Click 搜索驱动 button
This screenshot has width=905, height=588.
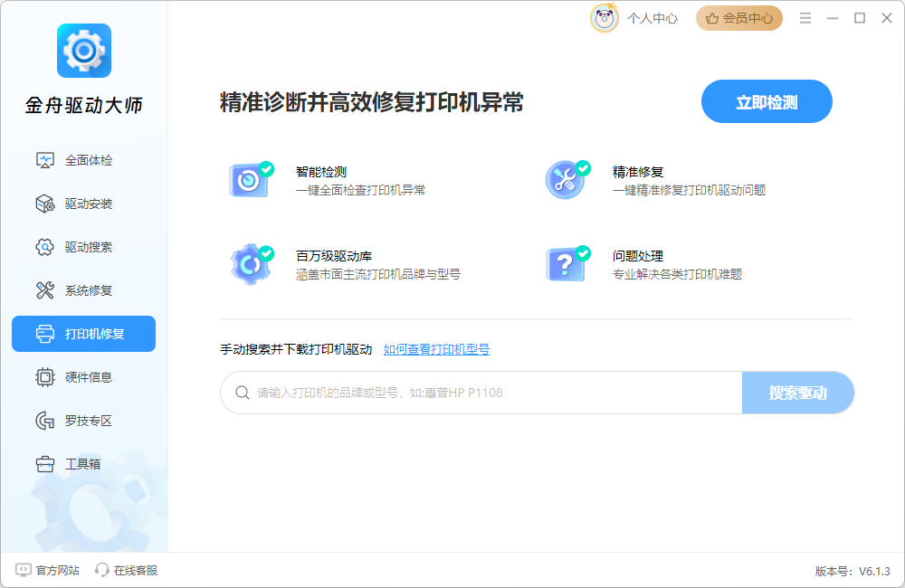click(797, 393)
